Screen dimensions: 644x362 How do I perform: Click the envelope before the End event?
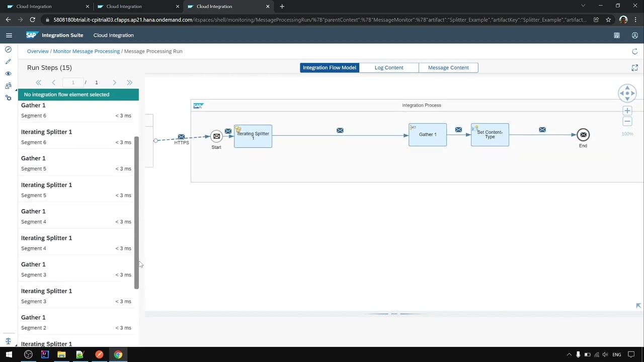[x=542, y=130]
